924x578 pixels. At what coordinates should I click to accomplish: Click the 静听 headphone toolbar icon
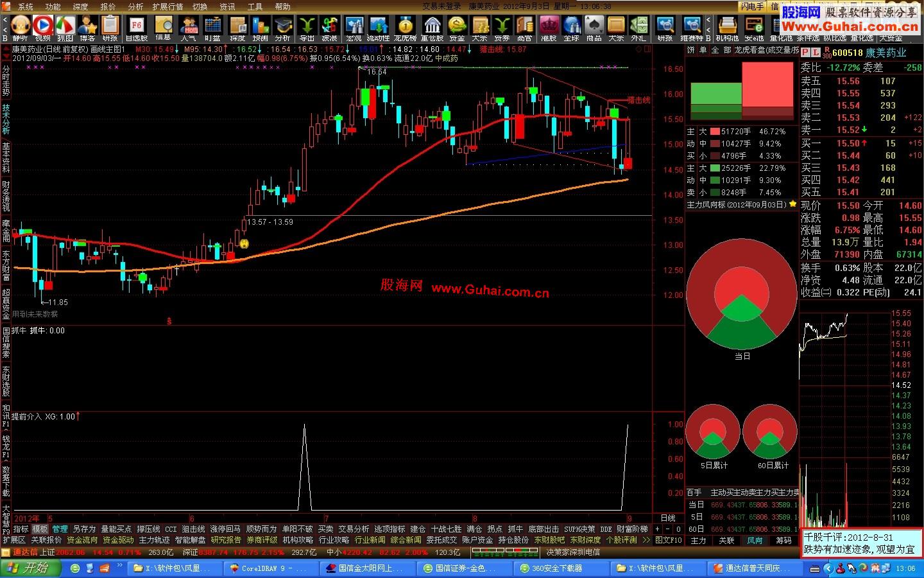21,28
